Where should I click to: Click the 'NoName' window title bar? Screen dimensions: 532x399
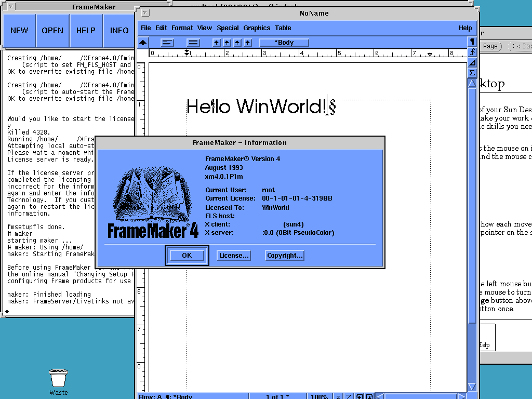pos(314,13)
